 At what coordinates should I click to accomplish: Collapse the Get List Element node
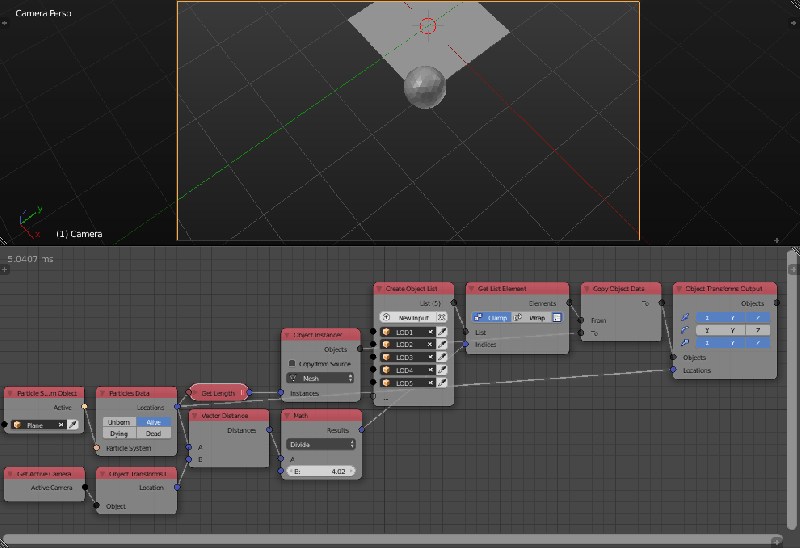point(471,289)
